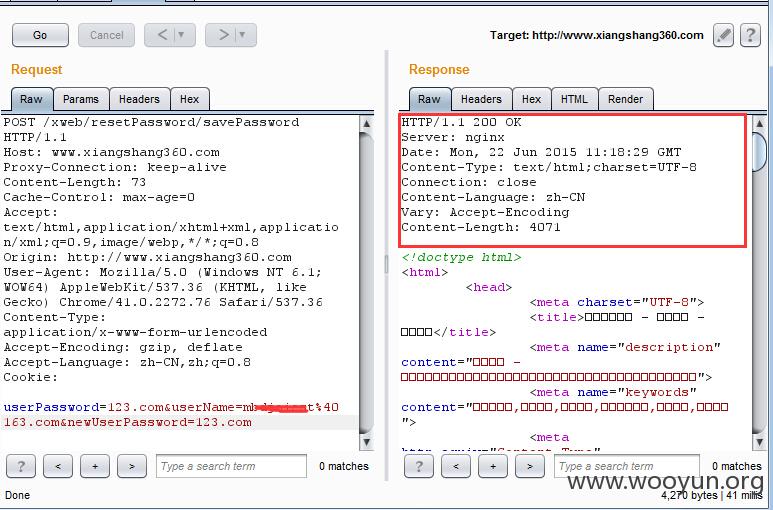Viewport: 773px width, 510px height.
Task: Switch to the Request Headers tab
Action: pyautogui.click(x=140, y=99)
